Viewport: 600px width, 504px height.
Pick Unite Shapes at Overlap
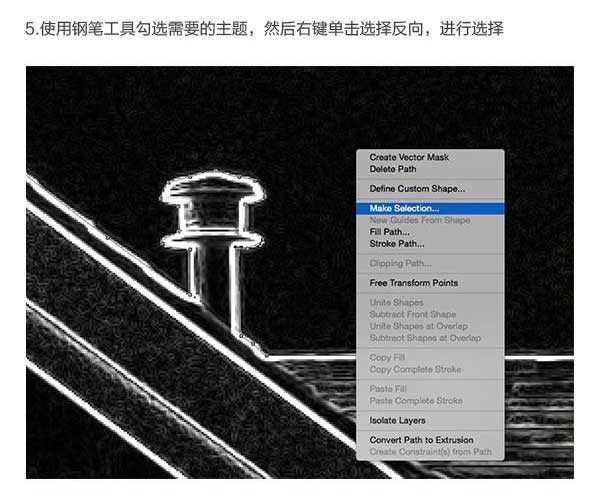[419, 326]
